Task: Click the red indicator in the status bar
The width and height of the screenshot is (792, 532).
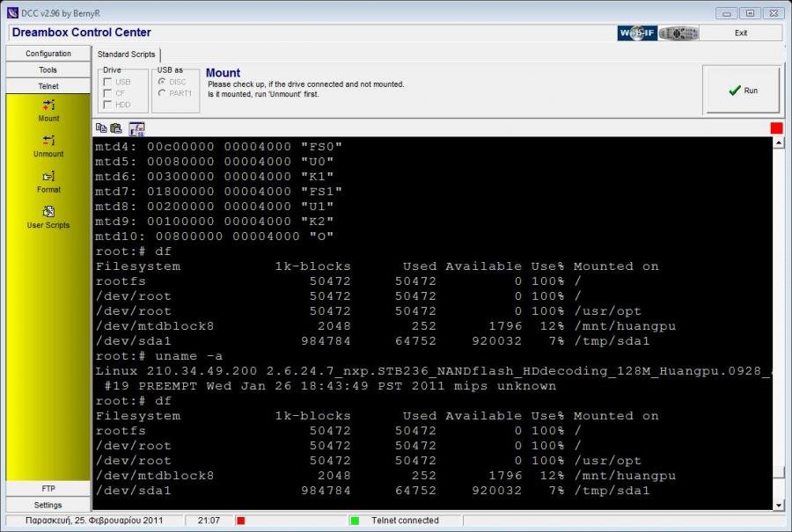Action: (x=241, y=521)
